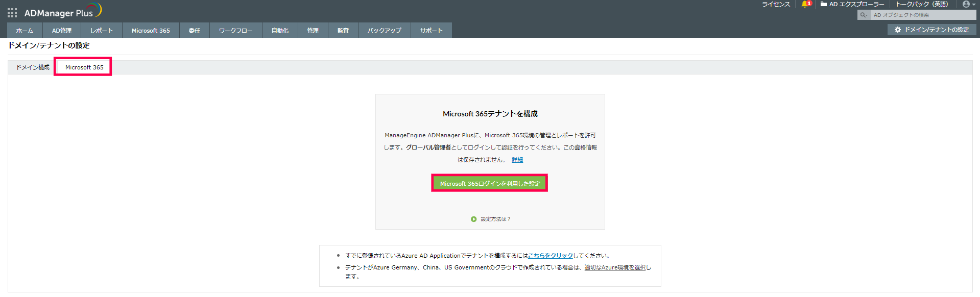Image resolution: width=980 pixels, height=297 pixels.
Task: Click the こちらをクリック link
Action: (551, 256)
